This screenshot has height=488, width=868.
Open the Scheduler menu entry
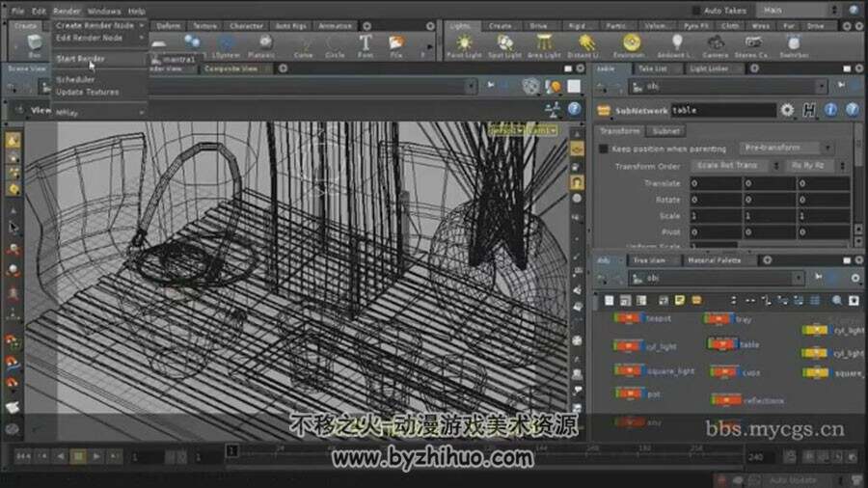75,80
